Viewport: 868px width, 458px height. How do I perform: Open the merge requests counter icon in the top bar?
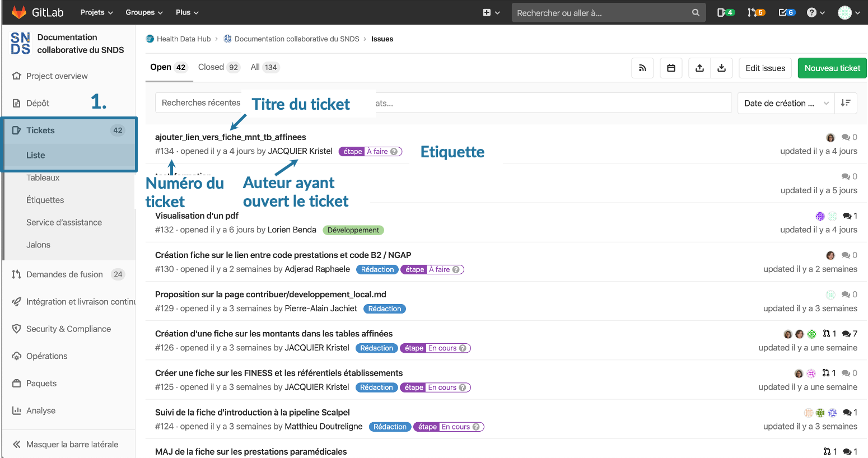pos(756,12)
